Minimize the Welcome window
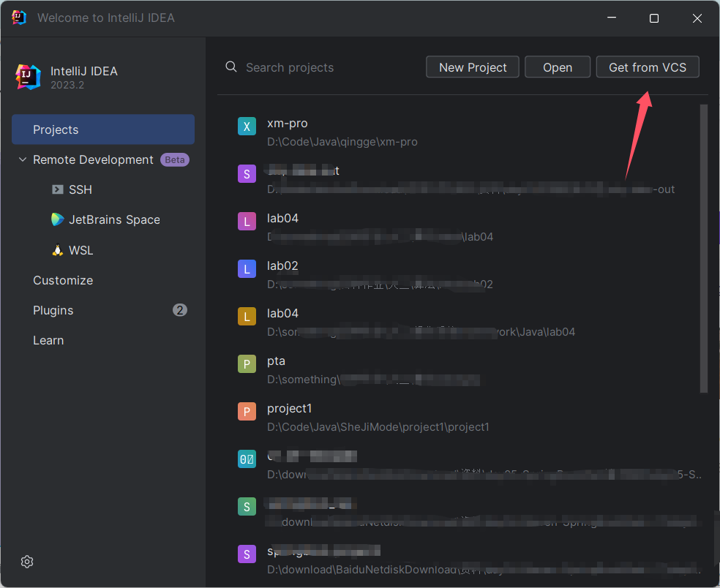720x588 pixels. (x=612, y=18)
